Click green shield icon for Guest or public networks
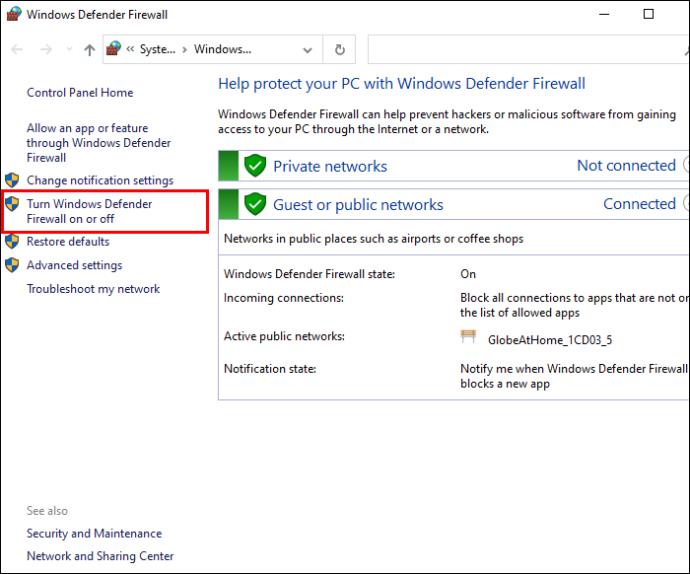Image resolution: width=690 pixels, height=574 pixels. pos(255,204)
